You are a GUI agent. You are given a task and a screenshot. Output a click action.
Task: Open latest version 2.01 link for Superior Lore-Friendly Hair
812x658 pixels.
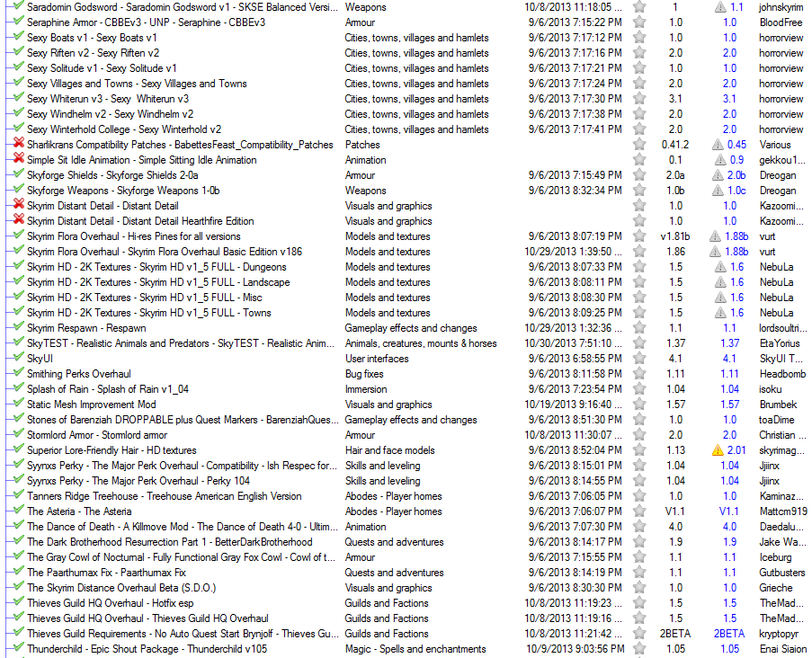point(736,450)
